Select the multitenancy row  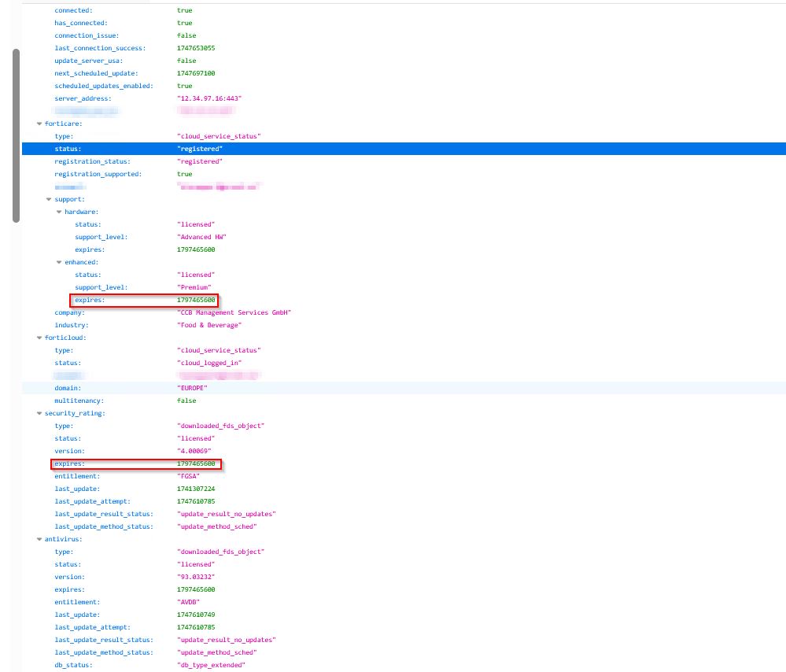[x=404, y=401]
